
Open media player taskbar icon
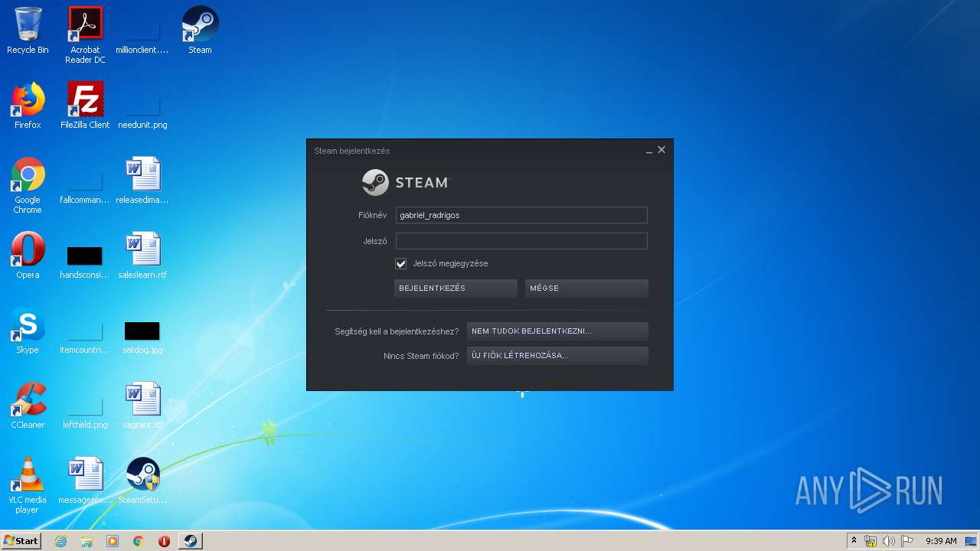pyautogui.click(x=113, y=541)
